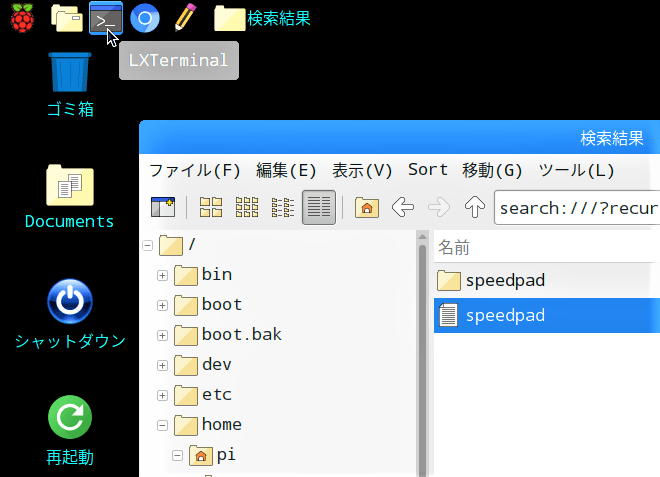660x477 pixels.
Task: Select boot.bak folder in the tree
Action: (x=228, y=335)
